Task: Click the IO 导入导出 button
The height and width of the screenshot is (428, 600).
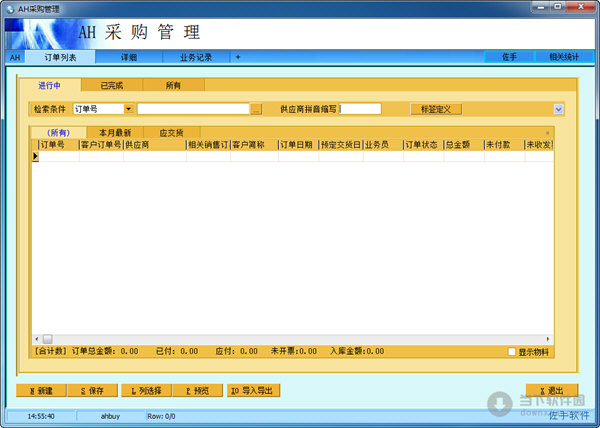Action: click(253, 391)
